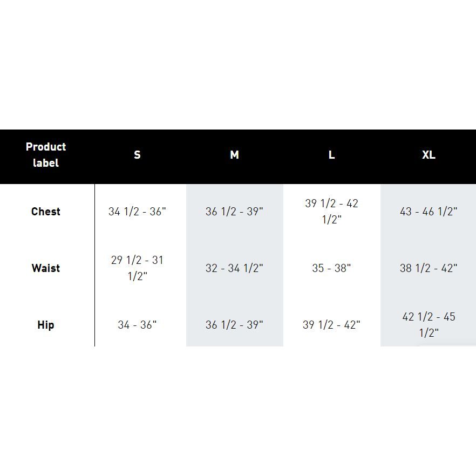Click the M chest value 36 1/2 - 39"
The width and height of the screenshot is (476, 476).
[x=234, y=212]
